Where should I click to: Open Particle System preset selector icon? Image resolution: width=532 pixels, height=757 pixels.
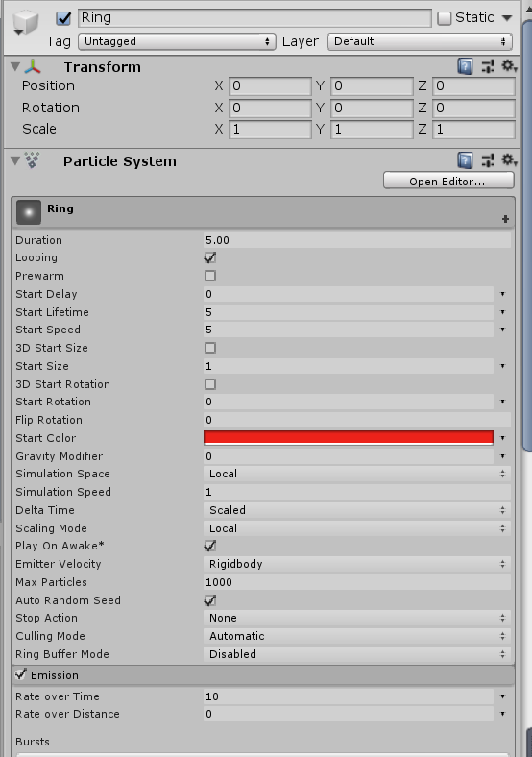pos(488,160)
